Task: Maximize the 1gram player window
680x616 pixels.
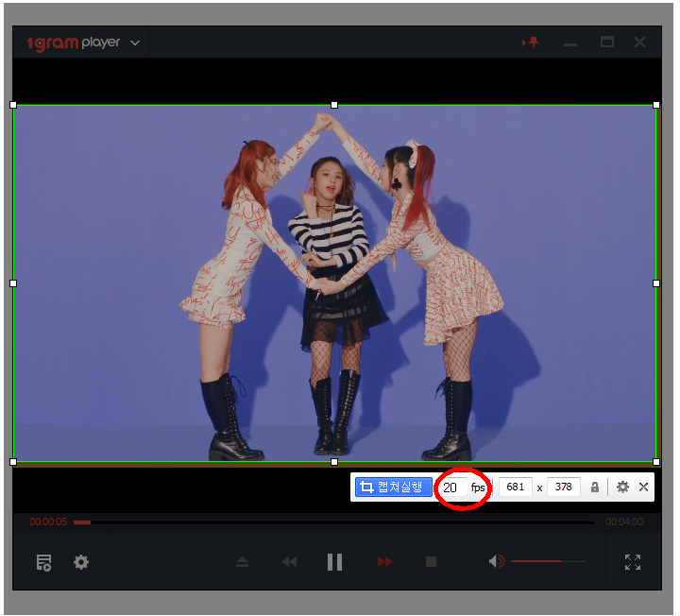Action: (x=607, y=43)
